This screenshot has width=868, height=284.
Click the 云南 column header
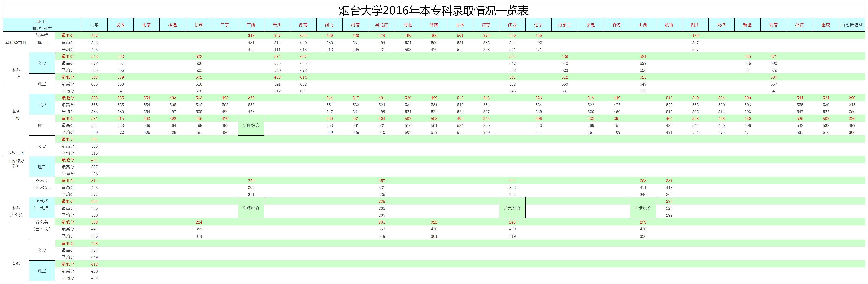773,25
